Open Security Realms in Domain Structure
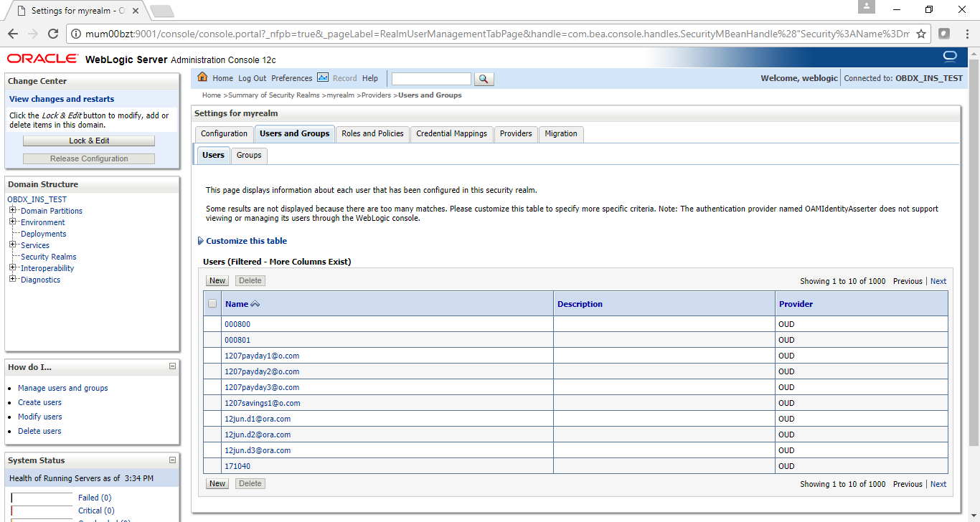Image resolution: width=980 pixels, height=522 pixels. (x=48, y=257)
